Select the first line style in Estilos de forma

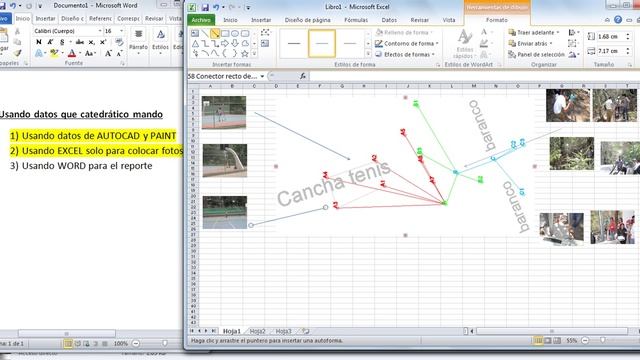[294, 43]
